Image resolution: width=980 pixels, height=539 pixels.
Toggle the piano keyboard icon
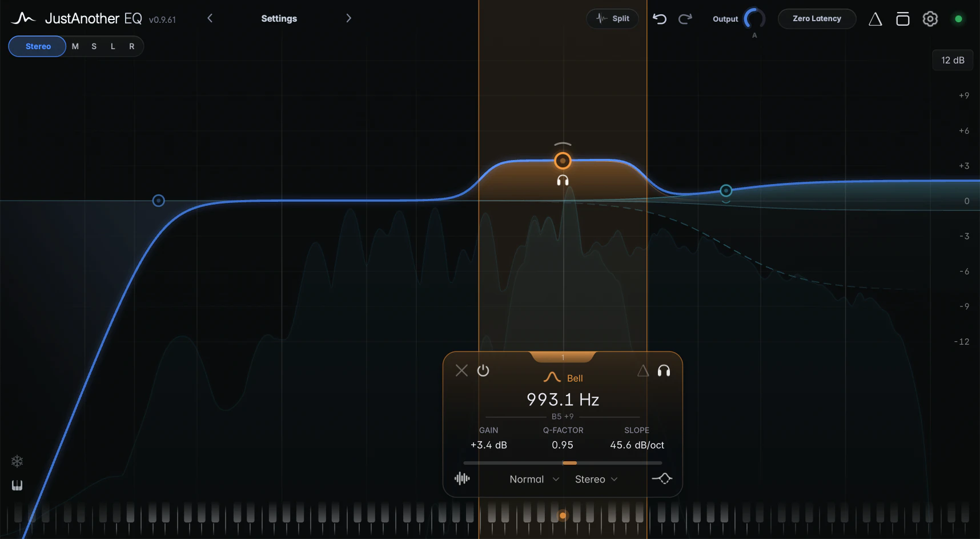coord(17,485)
